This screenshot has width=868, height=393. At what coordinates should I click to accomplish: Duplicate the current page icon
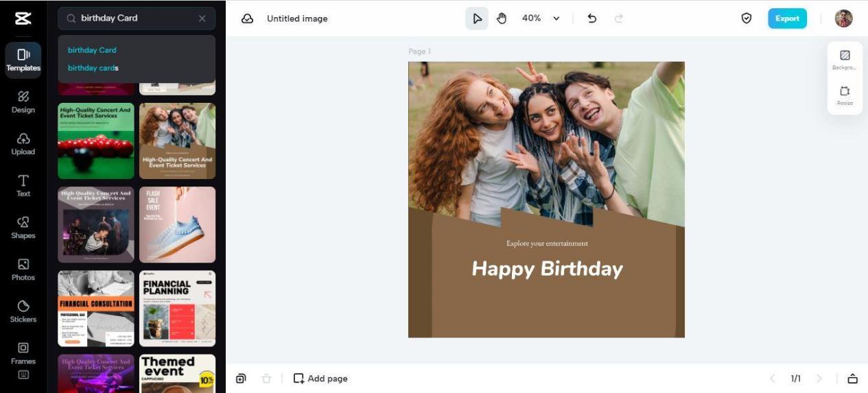click(241, 379)
